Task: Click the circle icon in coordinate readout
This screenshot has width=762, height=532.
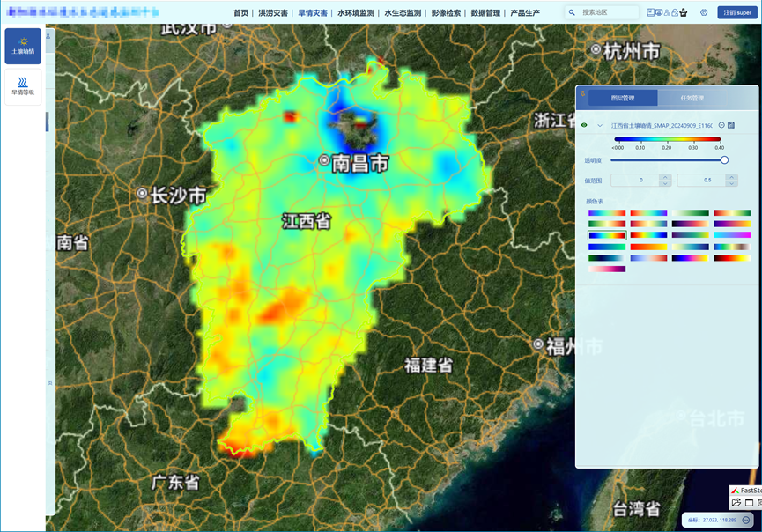Action: tap(746, 520)
